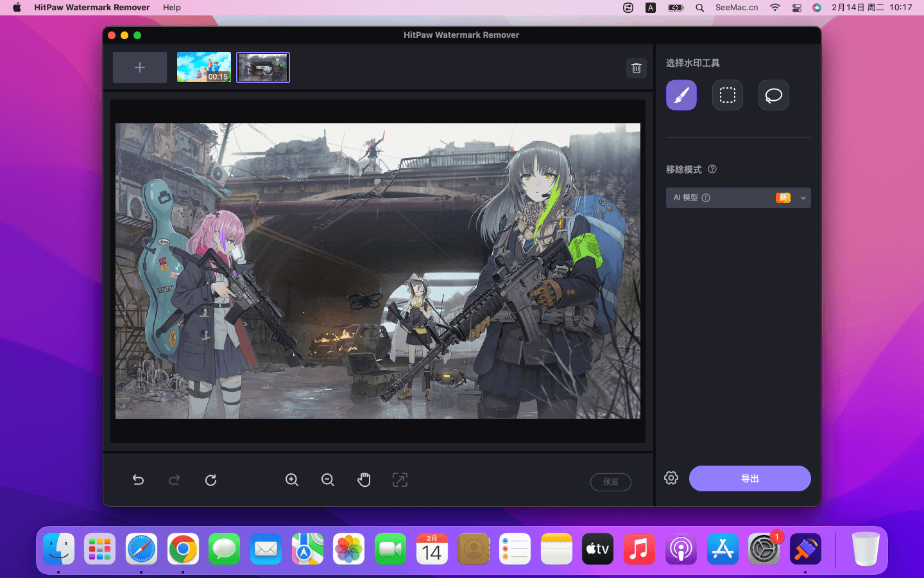The height and width of the screenshot is (578, 924).
Task: Zoom in on the image
Action: pyautogui.click(x=292, y=480)
